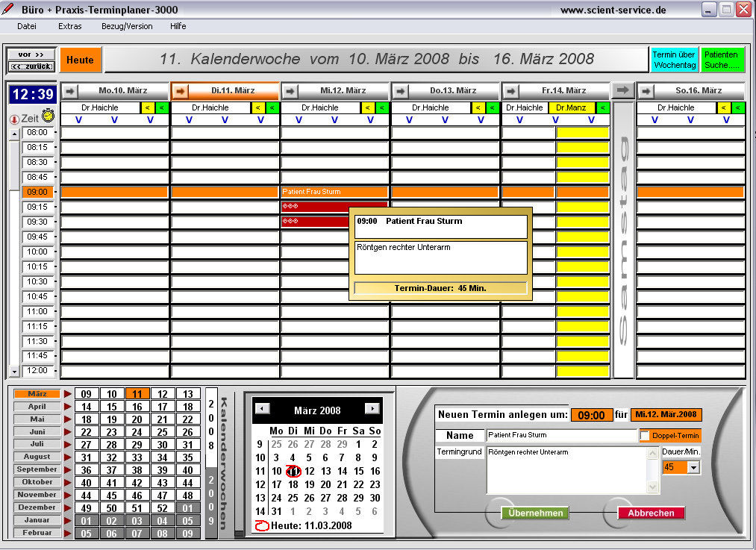Click the arrow icon beside Mo.10. März
Screen dimensions: 756x550
point(70,90)
